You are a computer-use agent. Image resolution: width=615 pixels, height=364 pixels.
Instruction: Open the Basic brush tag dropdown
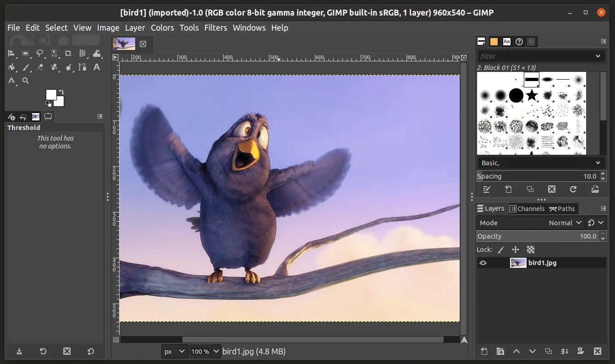(x=541, y=163)
